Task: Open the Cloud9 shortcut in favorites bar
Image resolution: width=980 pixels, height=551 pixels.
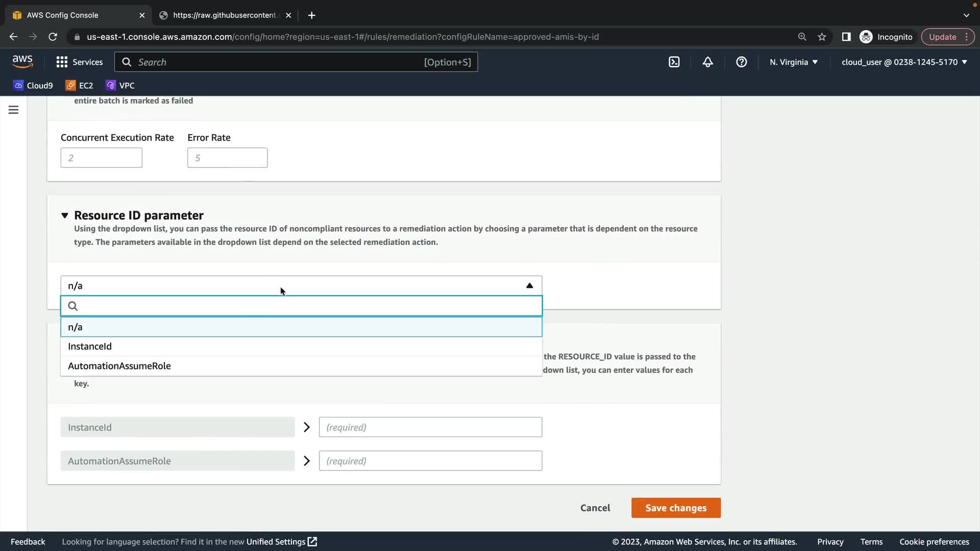Action: [33, 85]
